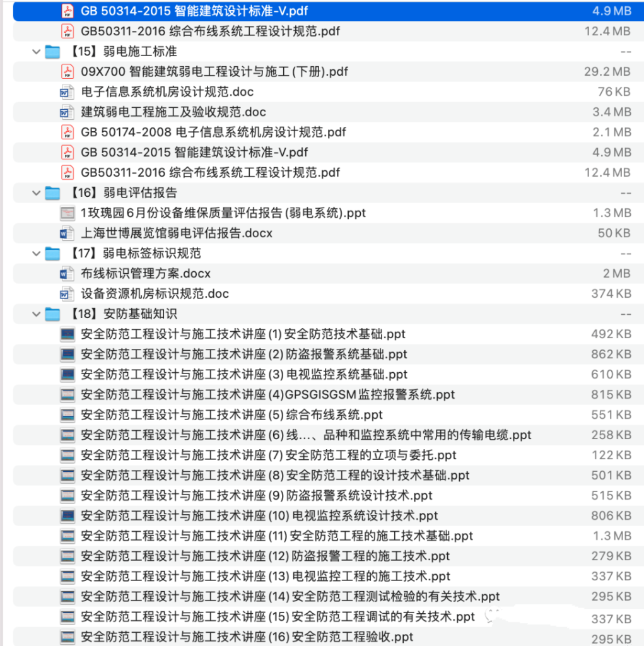Click the folder icon of 【18】安防基础知识
The image size is (644, 646).
[x=52, y=314]
